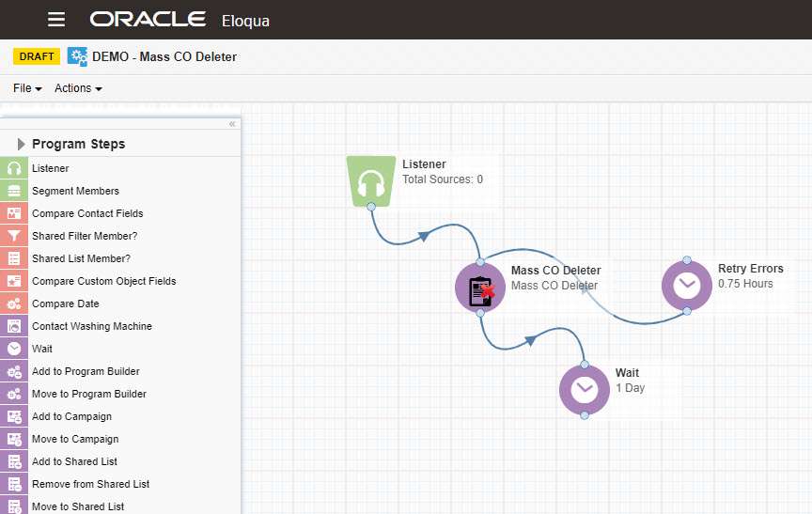Select the Add to Program Builder icon
The width and height of the screenshot is (812, 514).
[14, 371]
